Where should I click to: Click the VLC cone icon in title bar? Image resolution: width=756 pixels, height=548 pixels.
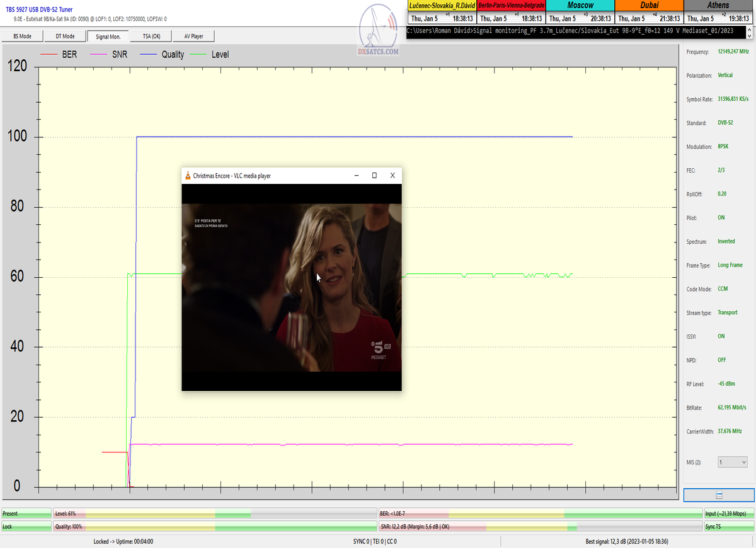188,176
